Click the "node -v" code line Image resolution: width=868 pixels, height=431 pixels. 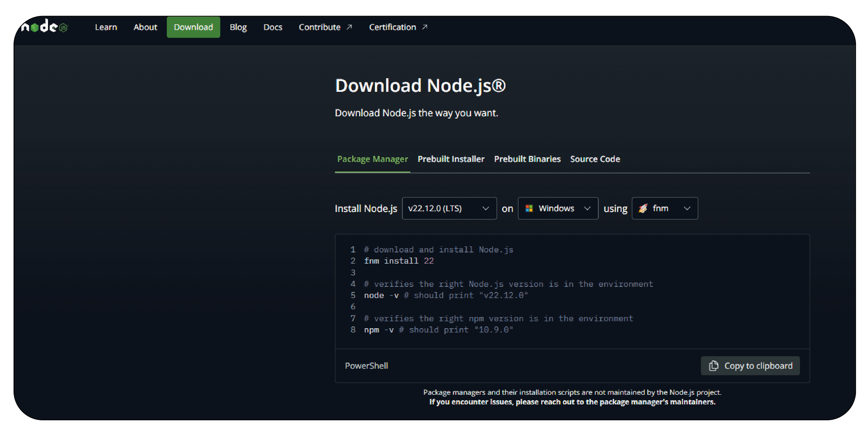tap(446, 295)
